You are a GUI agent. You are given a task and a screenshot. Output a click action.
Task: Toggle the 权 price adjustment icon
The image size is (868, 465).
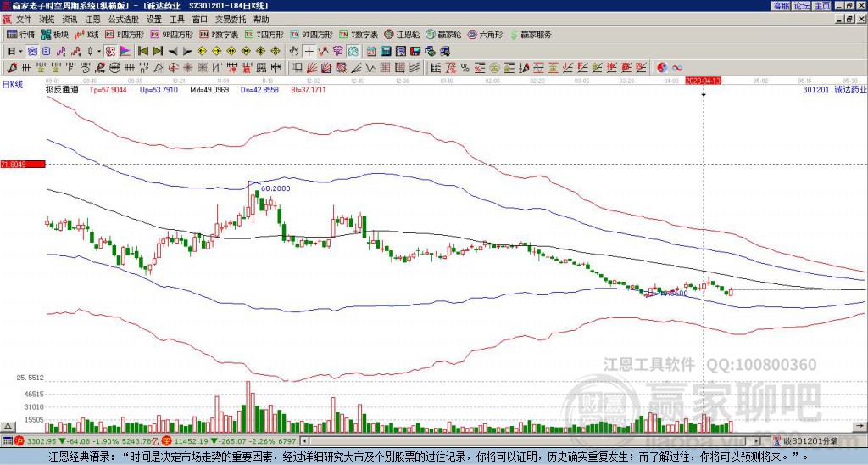(x=110, y=52)
